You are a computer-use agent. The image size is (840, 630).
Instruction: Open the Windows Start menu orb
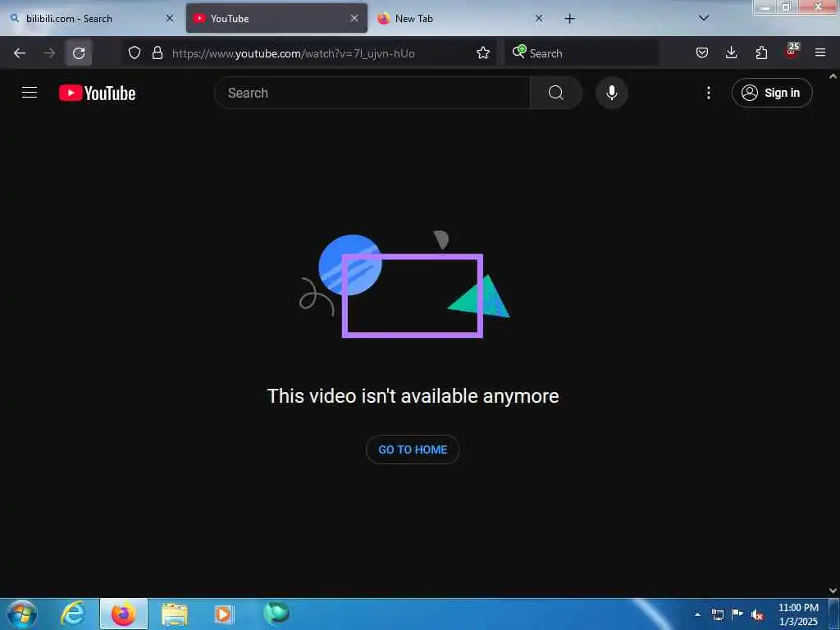pyautogui.click(x=22, y=614)
